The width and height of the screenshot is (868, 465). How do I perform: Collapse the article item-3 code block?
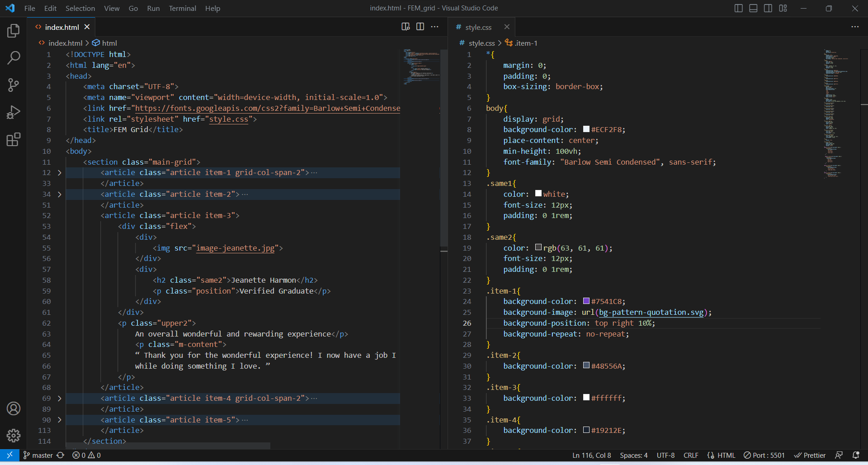[x=59, y=215]
